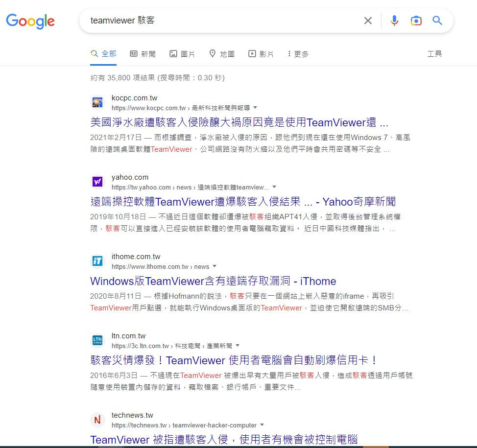Submit search with the magnifier icon
Image resolution: width=477 pixels, height=448 pixels.
[x=437, y=21]
